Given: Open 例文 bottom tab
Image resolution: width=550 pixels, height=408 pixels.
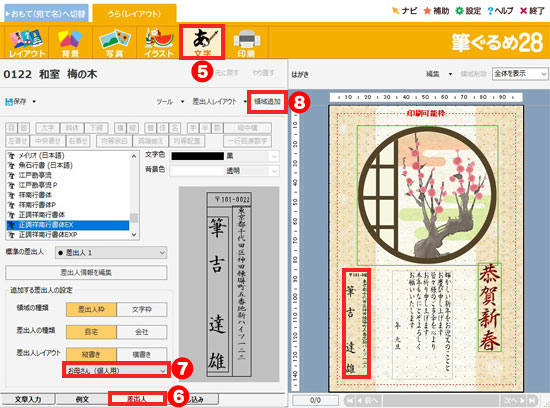Looking at the screenshot, I should coord(82,399).
